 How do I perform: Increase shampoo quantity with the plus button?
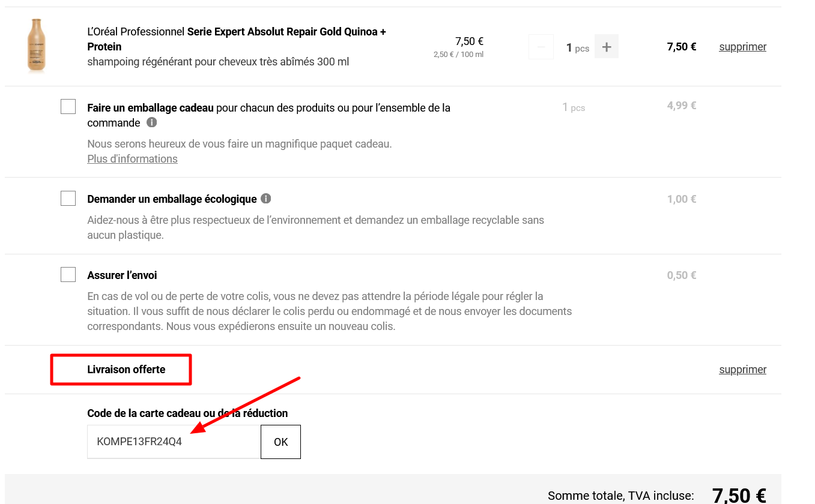coord(606,47)
